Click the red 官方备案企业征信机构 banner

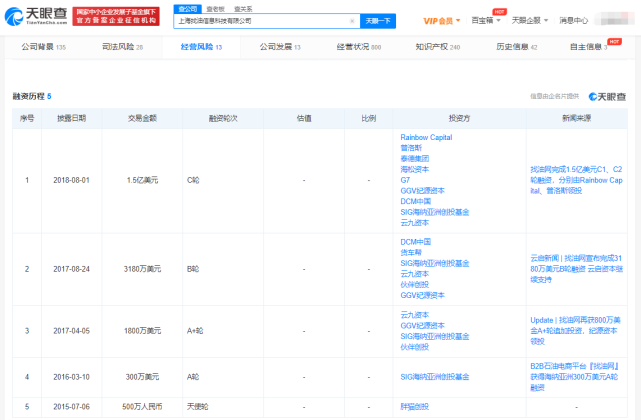tap(116, 16)
